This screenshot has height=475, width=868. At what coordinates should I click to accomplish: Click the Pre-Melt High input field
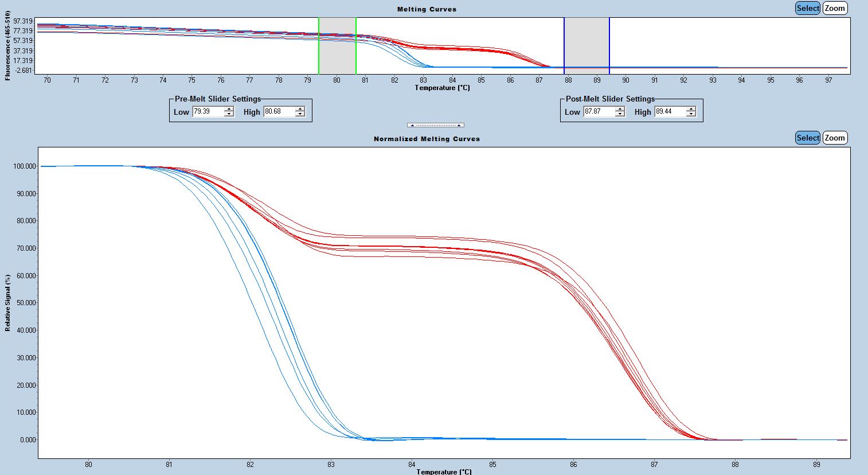[x=278, y=112]
